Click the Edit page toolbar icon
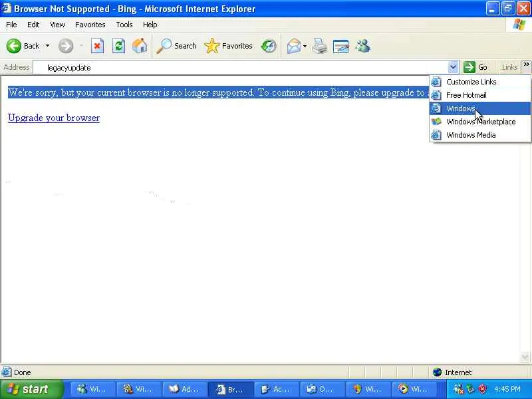 [340, 46]
